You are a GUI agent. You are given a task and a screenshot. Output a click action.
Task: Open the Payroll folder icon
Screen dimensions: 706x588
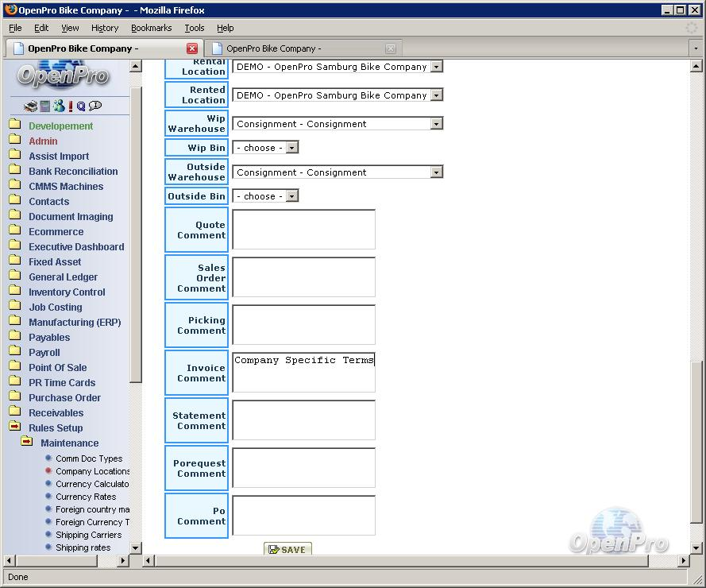coord(14,352)
